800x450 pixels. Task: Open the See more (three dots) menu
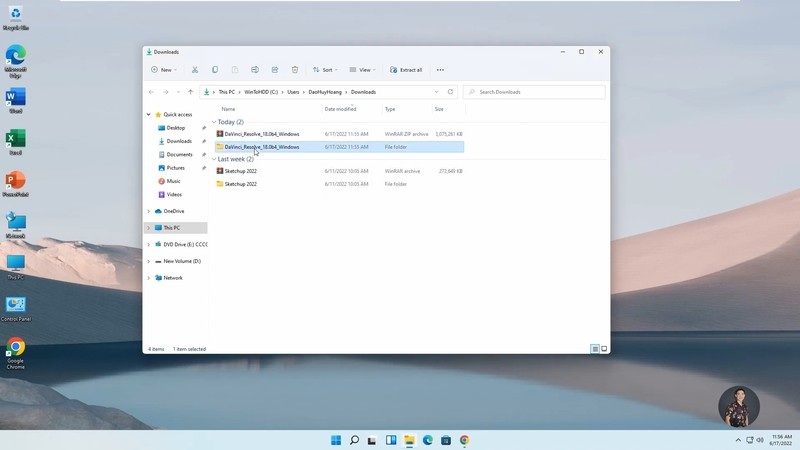click(x=440, y=70)
